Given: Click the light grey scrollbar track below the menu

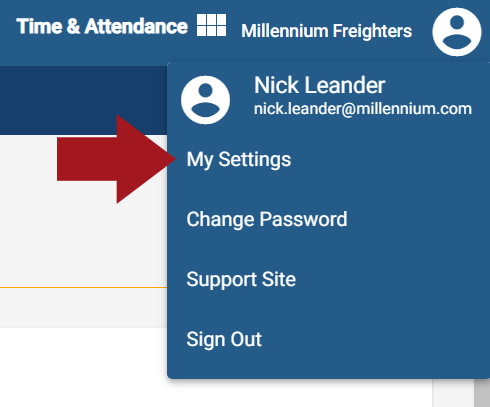Looking at the screenshot, I should coord(453,393).
